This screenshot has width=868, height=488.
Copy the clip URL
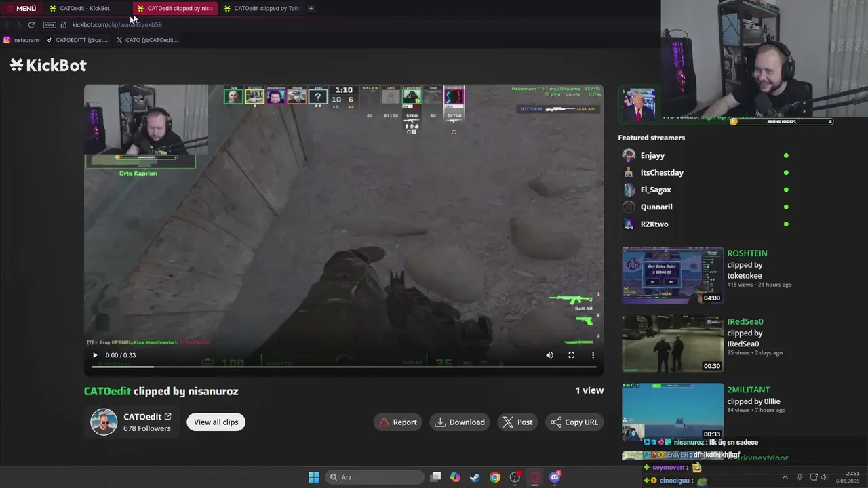574,422
